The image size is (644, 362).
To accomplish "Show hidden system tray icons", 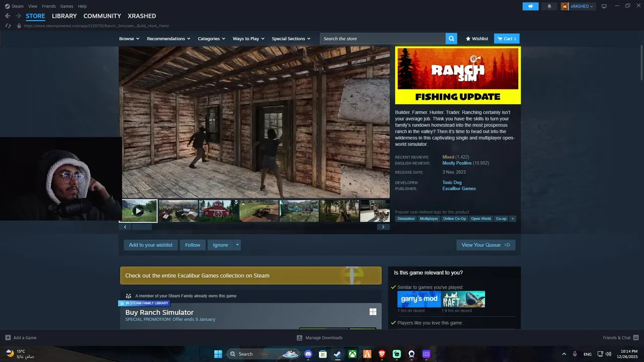I will pyautogui.click(x=563, y=354).
